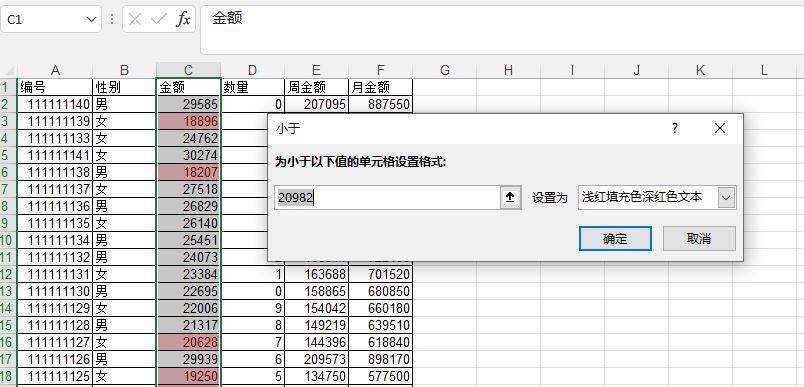
Task: Click the Insert Function fx icon
Action: click(183, 20)
